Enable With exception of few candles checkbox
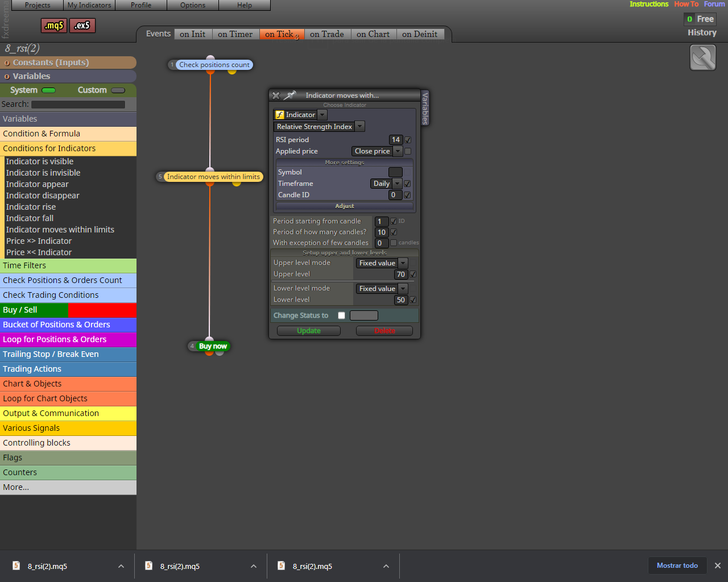The width and height of the screenshot is (728, 582). pos(394,243)
